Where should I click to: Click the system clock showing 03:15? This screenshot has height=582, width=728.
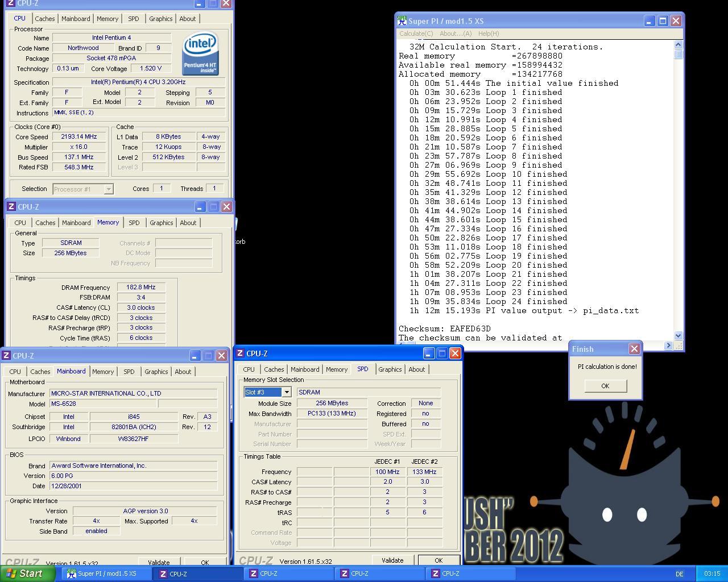[712, 573]
